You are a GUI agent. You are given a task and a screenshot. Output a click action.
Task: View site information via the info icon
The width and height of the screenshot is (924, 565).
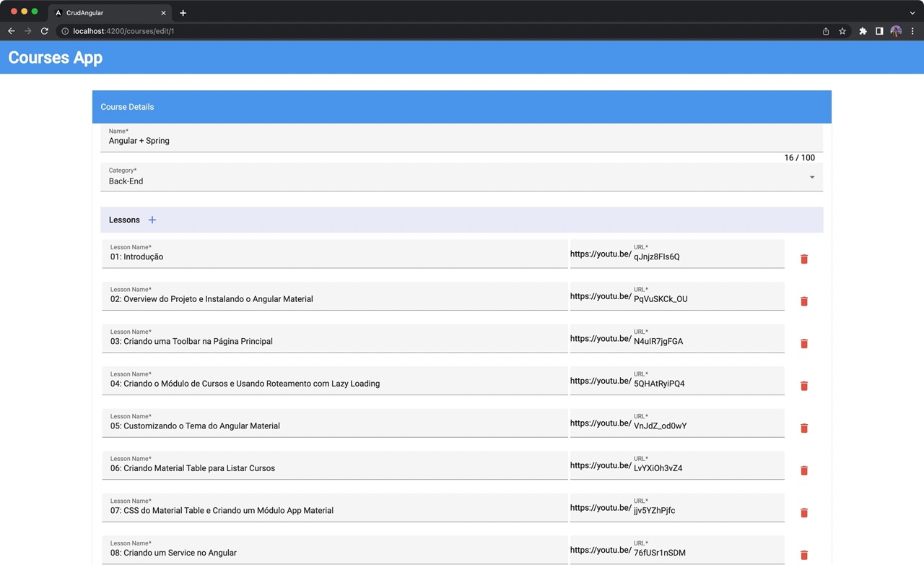tap(65, 31)
